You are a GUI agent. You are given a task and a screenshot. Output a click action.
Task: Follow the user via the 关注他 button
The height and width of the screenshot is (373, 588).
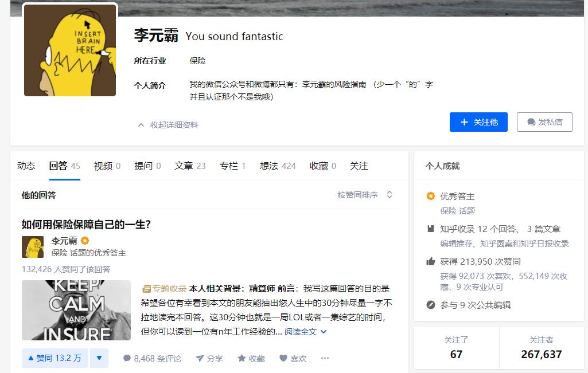coord(478,121)
